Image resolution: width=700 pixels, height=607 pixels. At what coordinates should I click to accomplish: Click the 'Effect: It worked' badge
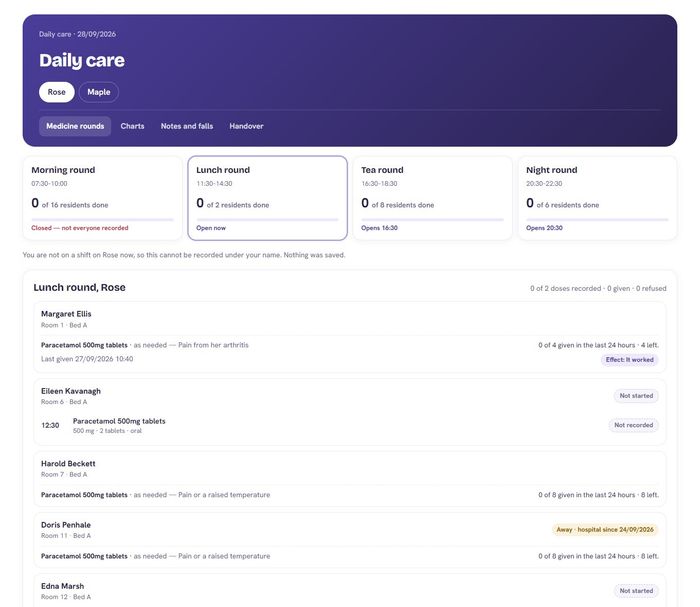click(x=629, y=360)
